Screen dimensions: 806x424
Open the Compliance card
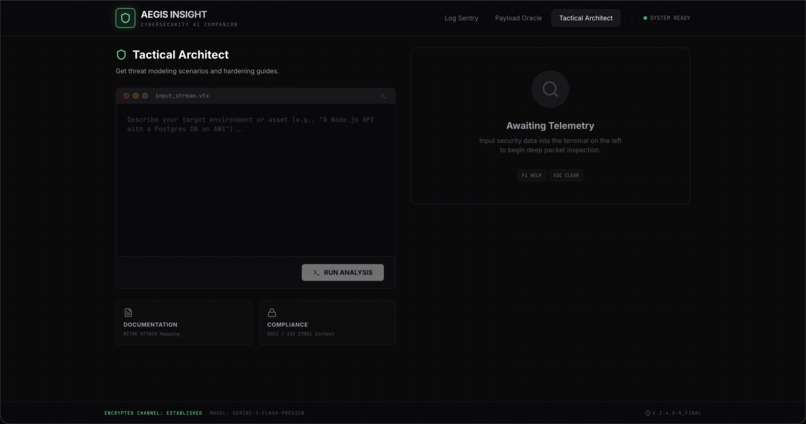coord(327,322)
